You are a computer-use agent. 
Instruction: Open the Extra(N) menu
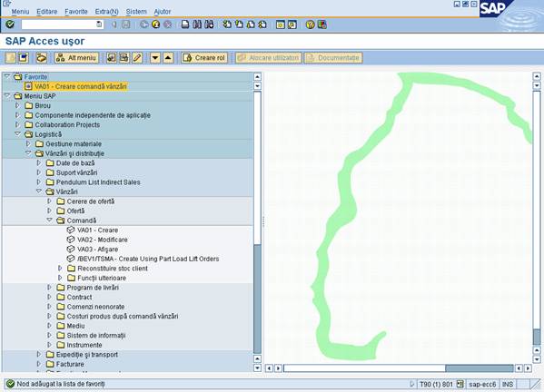pos(106,12)
